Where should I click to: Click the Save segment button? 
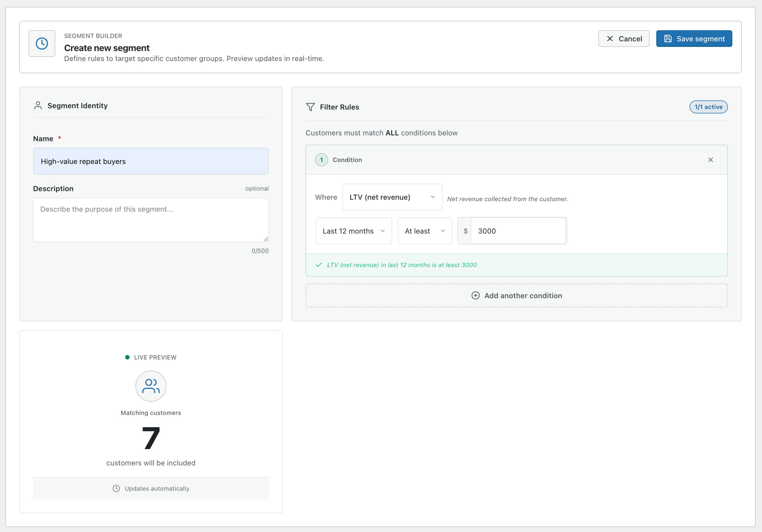coord(694,38)
